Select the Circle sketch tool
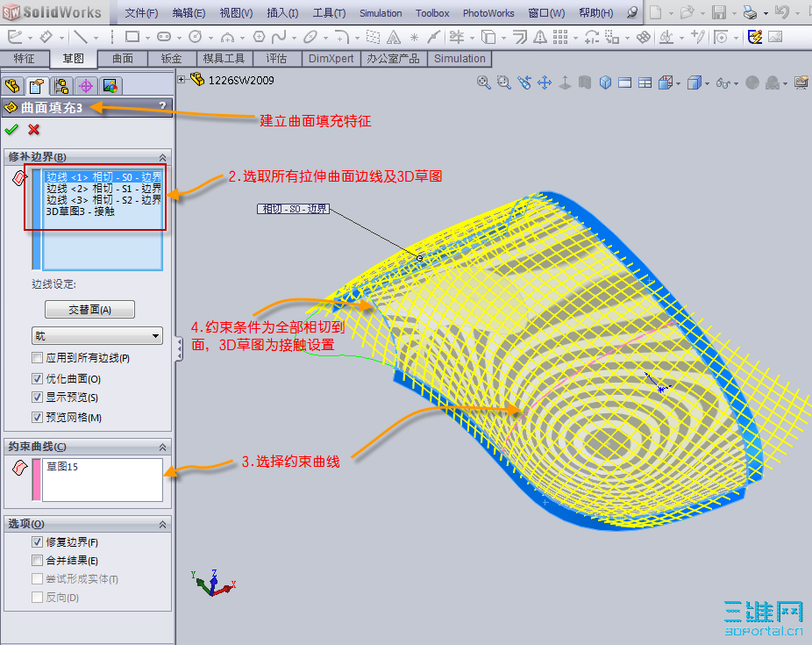812x645 pixels. coord(196,37)
